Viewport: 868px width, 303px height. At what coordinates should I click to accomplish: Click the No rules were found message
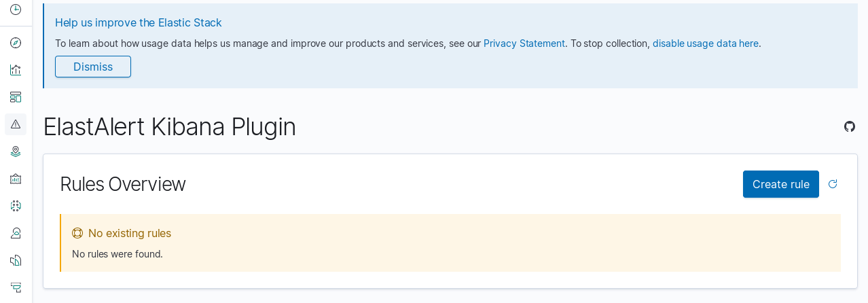(117, 254)
